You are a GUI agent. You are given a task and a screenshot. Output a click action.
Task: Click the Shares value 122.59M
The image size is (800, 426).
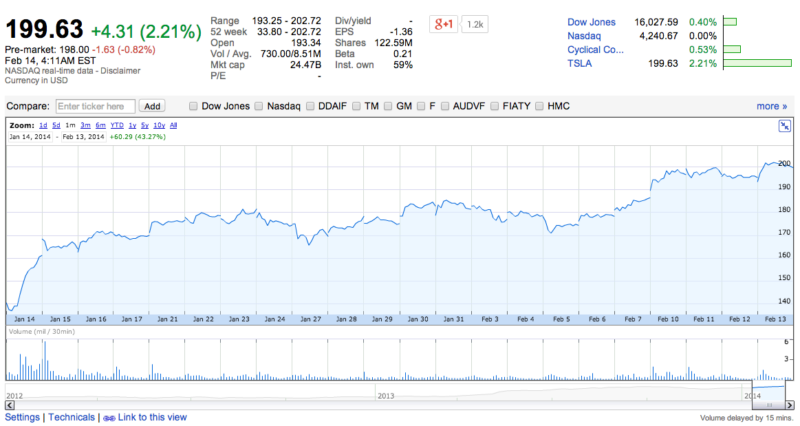pyautogui.click(x=393, y=43)
